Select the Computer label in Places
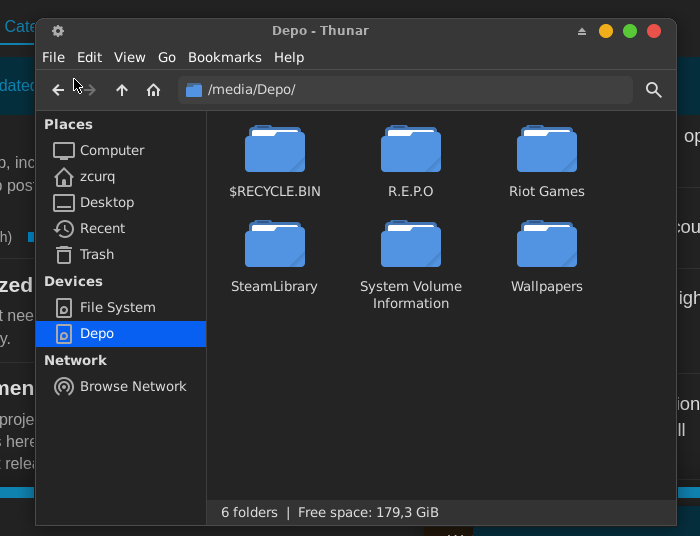 coord(112,151)
